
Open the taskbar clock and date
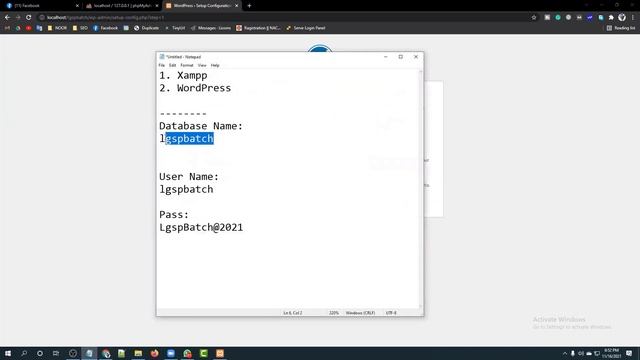pyautogui.click(x=611, y=353)
